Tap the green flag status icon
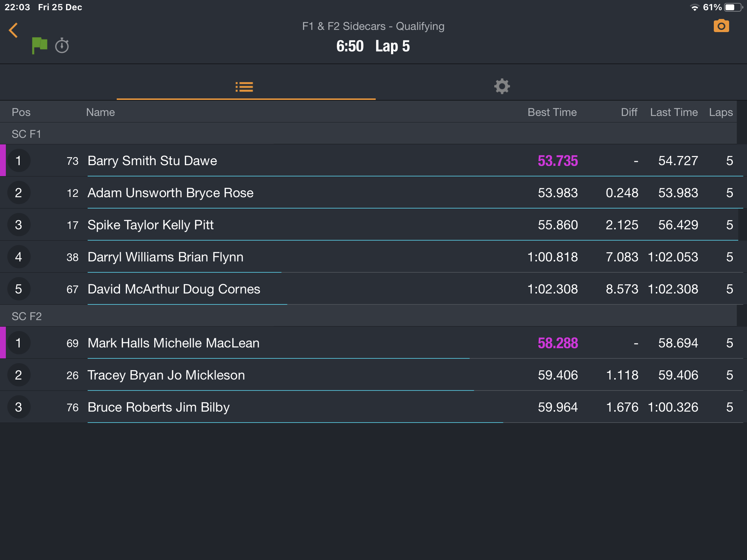 [x=39, y=46]
